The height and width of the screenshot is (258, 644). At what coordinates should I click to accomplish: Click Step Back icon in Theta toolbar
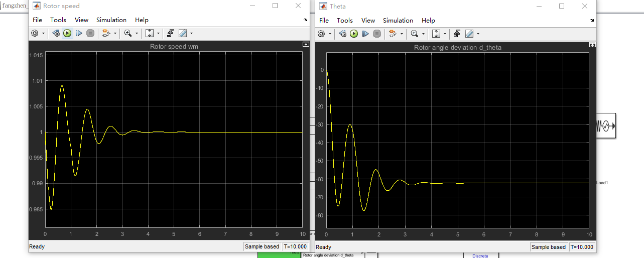point(343,34)
